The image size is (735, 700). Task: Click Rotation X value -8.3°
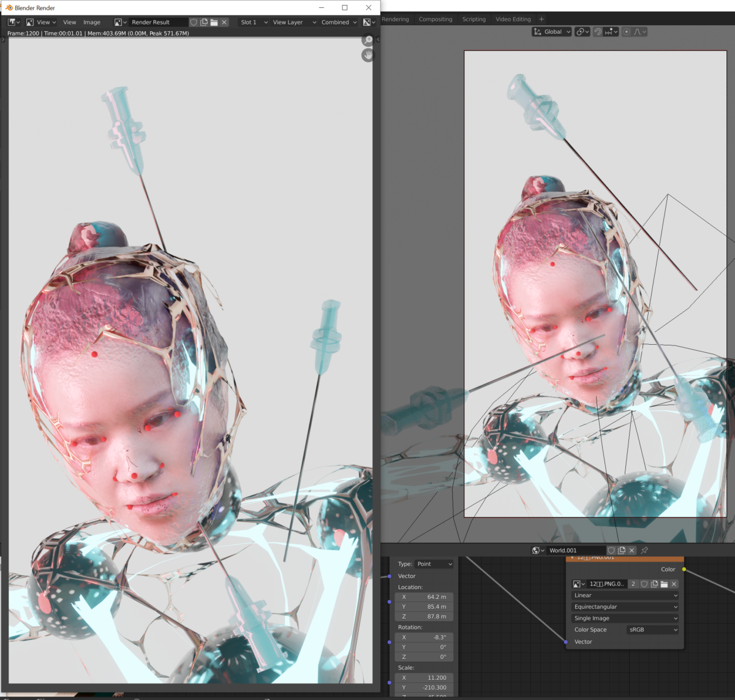point(424,637)
